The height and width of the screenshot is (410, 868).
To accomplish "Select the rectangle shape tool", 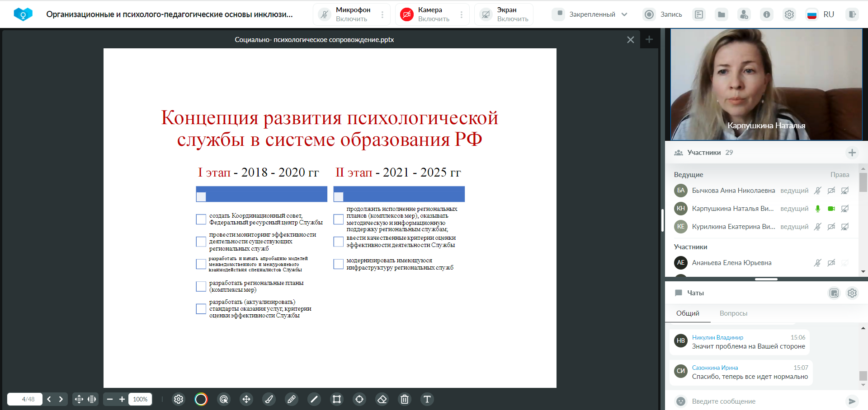I will click(x=337, y=399).
